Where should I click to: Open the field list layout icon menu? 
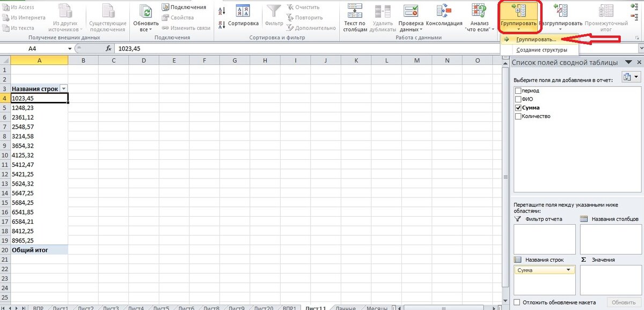tap(631, 77)
